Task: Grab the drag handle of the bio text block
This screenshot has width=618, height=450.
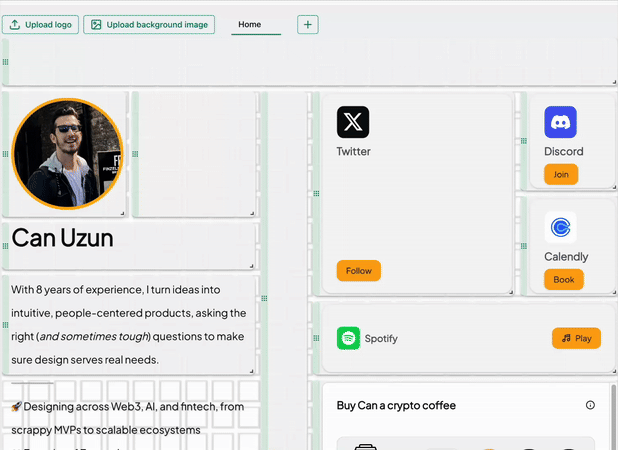Action: coord(5,325)
